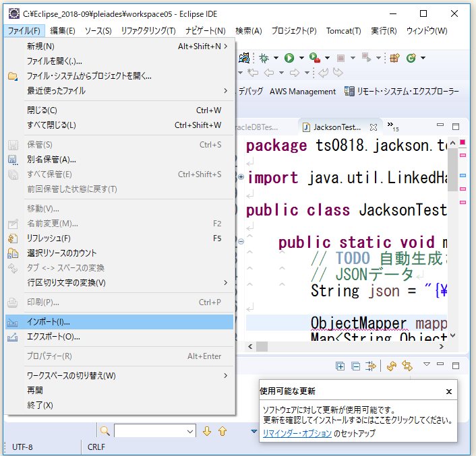This screenshot has height=456, width=476.
Task: Choose Exit (終了) menu entry
Action: [119, 405]
